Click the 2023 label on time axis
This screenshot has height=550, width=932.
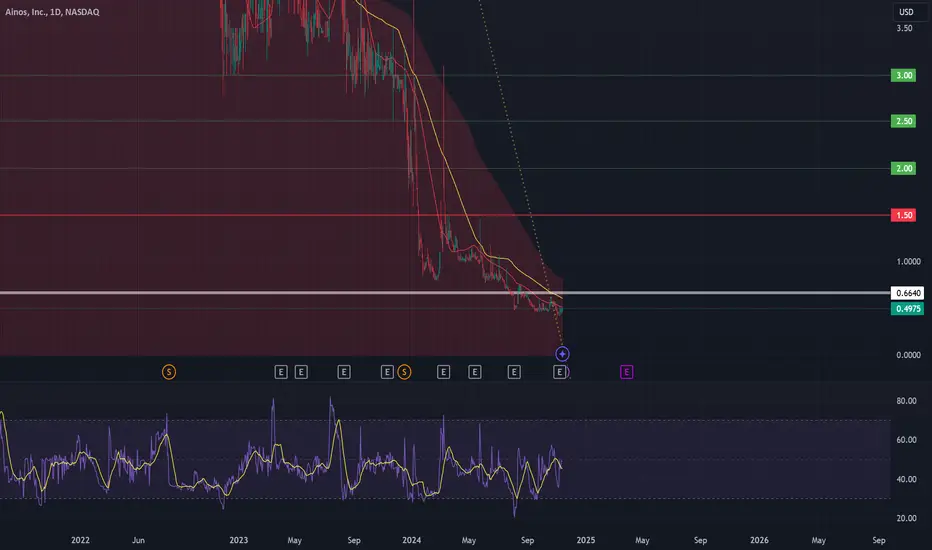[x=238, y=540]
